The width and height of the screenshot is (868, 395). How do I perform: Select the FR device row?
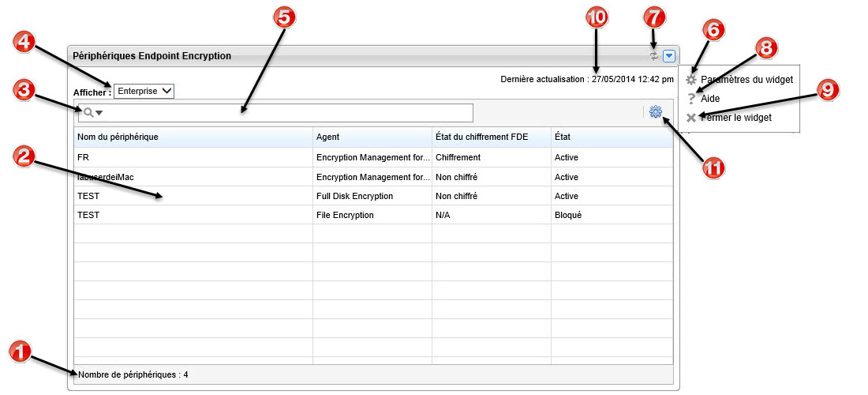(x=193, y=157)
